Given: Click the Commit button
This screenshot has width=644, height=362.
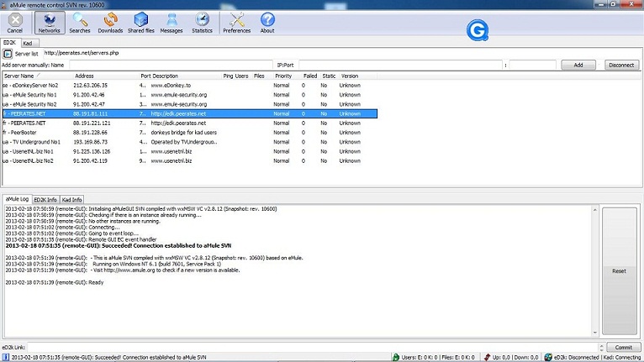Looking at the screenshot, I should [x=620, y=347].
